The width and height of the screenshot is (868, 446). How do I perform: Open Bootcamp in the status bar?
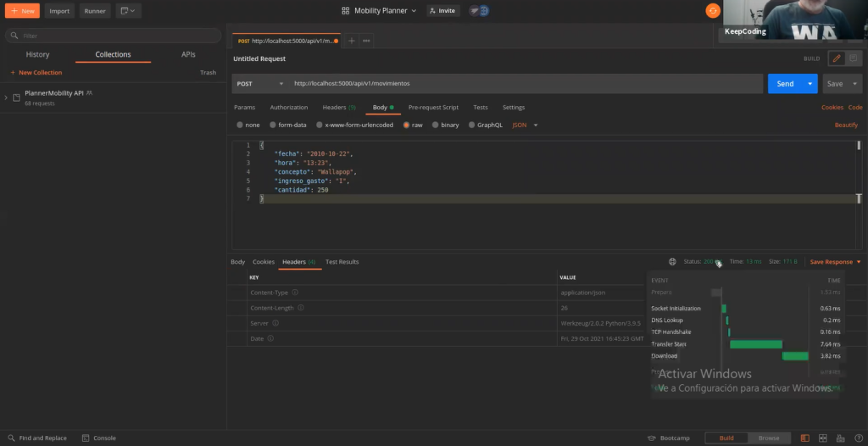669,438
